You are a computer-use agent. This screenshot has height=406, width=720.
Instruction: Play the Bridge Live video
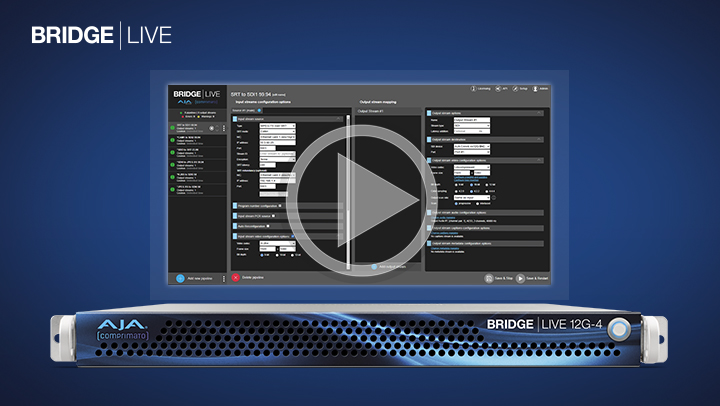[x=361, y=201]
